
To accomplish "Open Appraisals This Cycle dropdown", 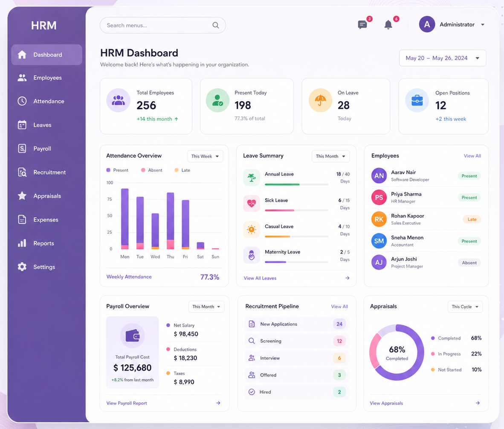I will click(465, 306).
